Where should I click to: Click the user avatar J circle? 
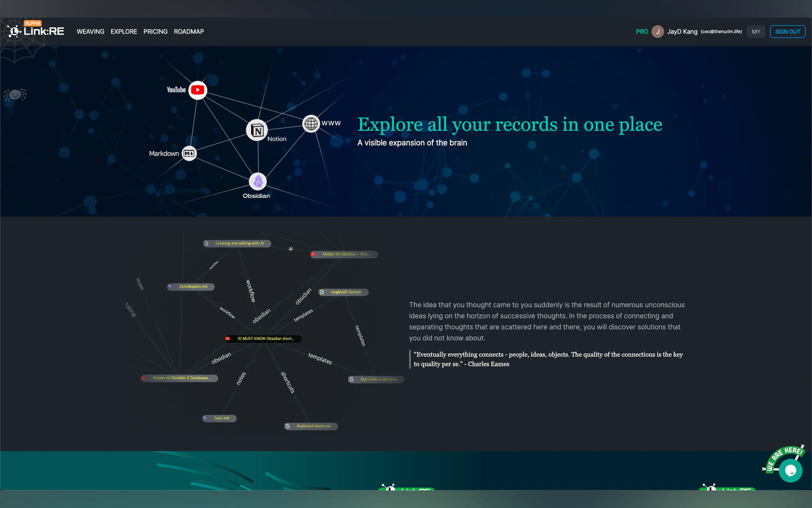657,32
